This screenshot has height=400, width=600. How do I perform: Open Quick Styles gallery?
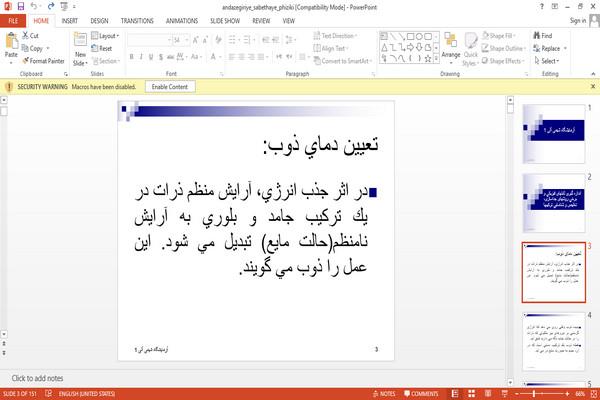(471, 49)
